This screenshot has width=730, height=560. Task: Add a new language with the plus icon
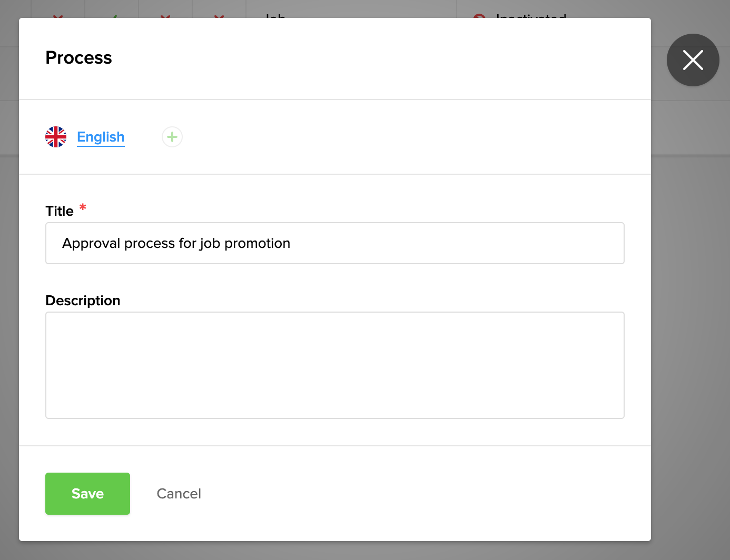coord(172,137)
